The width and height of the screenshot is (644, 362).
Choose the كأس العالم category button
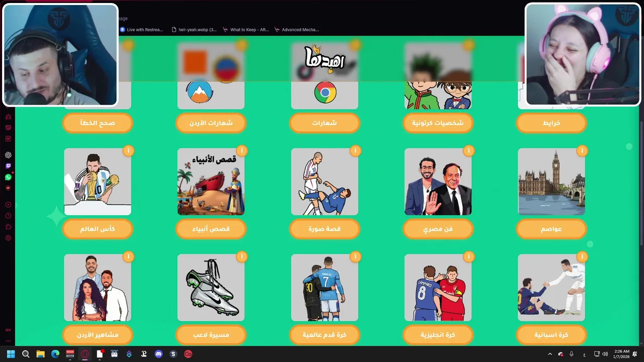tap(98, 229)
